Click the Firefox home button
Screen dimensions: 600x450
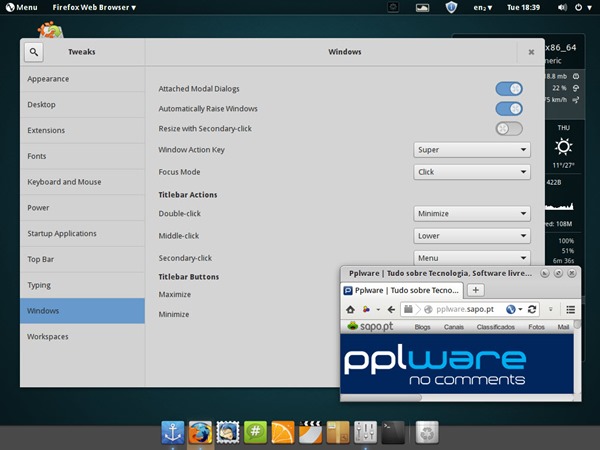coord(351,310)
